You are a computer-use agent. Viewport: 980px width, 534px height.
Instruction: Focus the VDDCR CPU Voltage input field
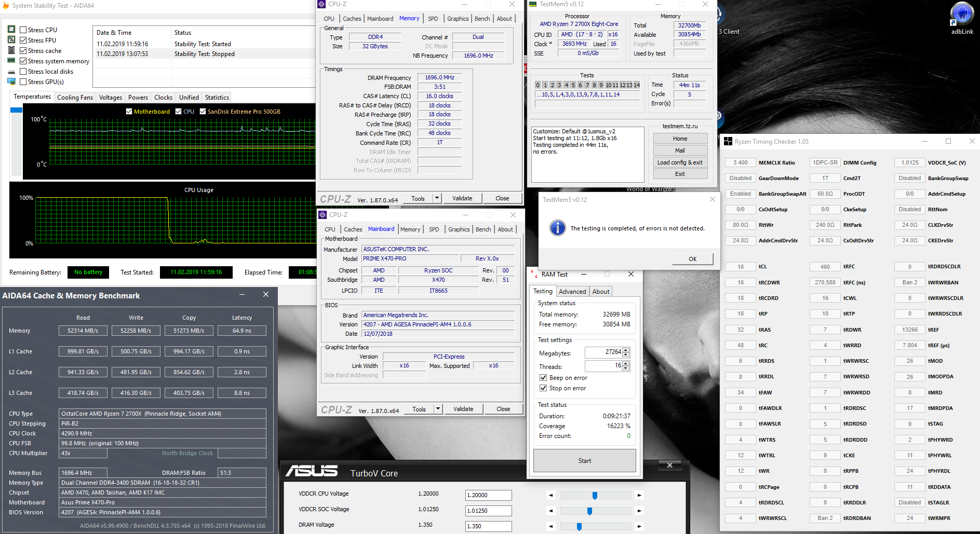click(489, 495)
